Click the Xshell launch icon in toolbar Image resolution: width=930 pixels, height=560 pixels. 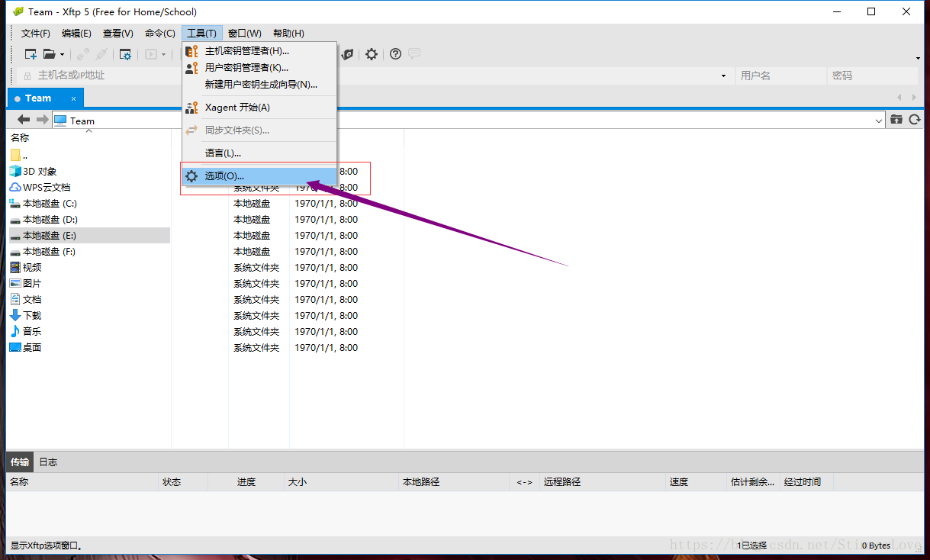pos(348,54)
